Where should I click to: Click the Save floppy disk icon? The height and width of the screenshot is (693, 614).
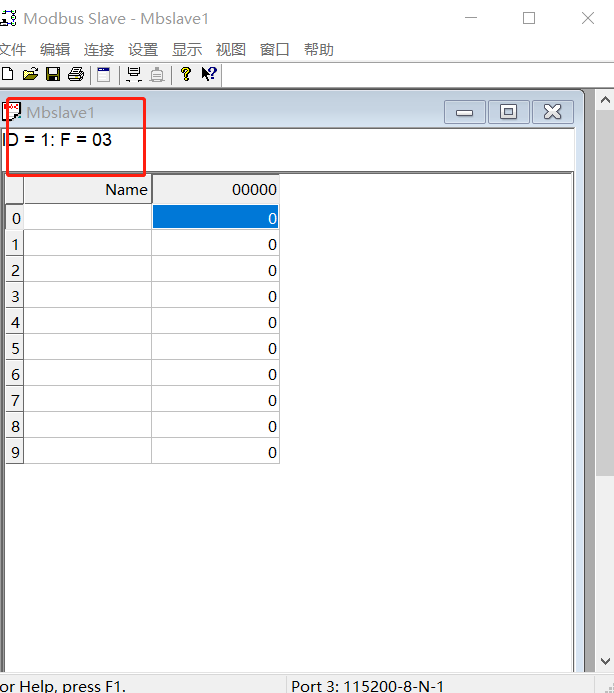(x=52, y=74)
